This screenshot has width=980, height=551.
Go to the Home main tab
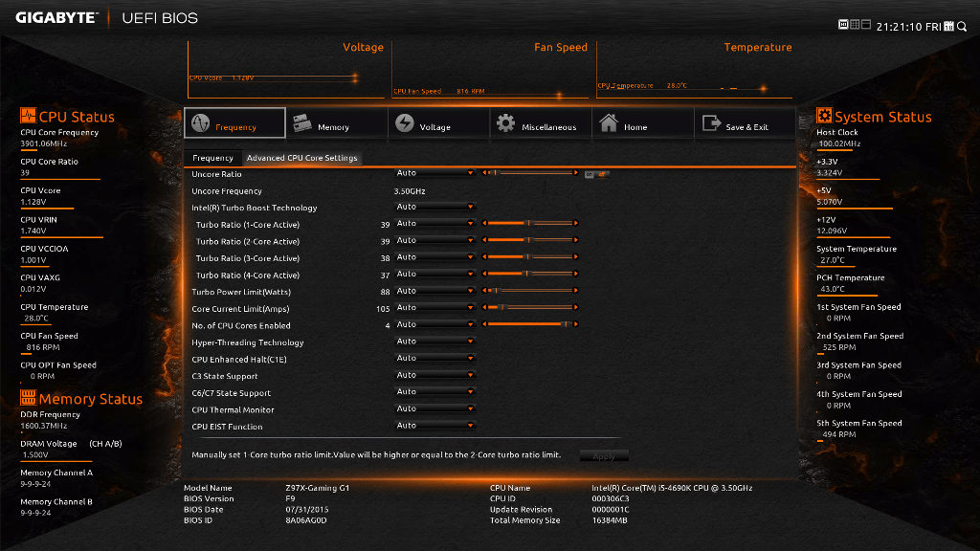642,123
